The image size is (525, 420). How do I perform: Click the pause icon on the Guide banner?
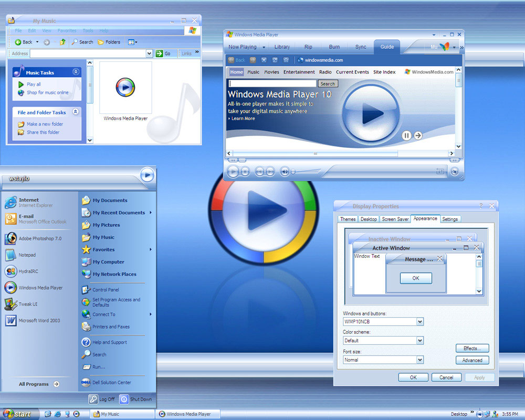406,135
